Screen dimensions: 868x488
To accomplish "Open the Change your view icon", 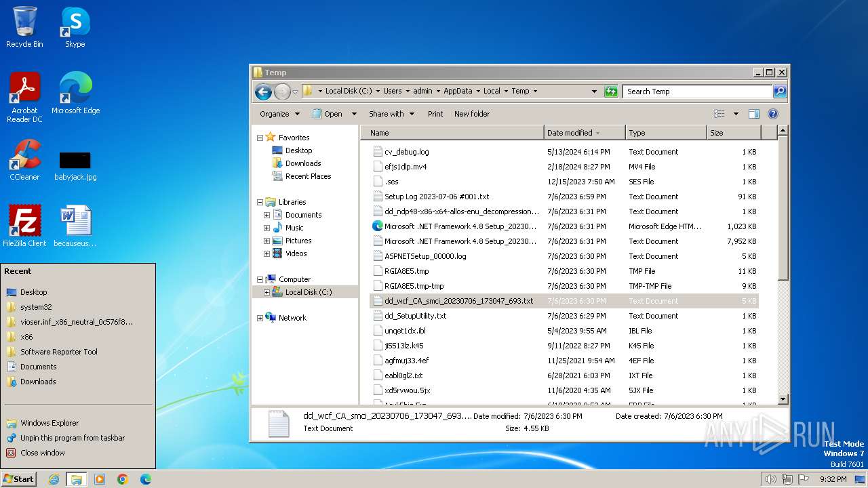I will click(x=719, y=114).
